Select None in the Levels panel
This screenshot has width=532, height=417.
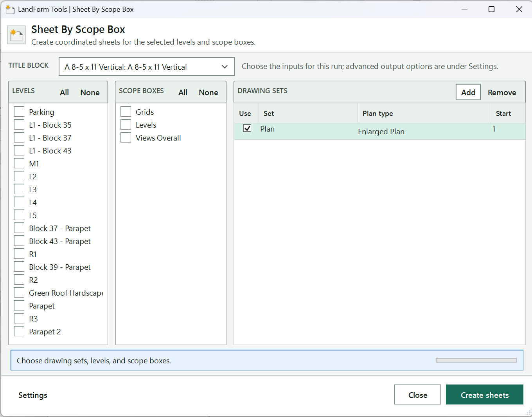90,92
